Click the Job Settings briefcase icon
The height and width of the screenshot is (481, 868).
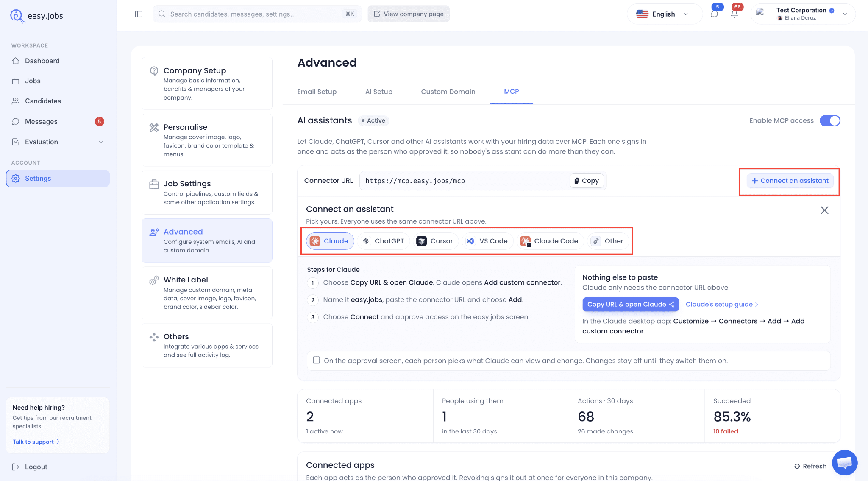pos(154,184)
